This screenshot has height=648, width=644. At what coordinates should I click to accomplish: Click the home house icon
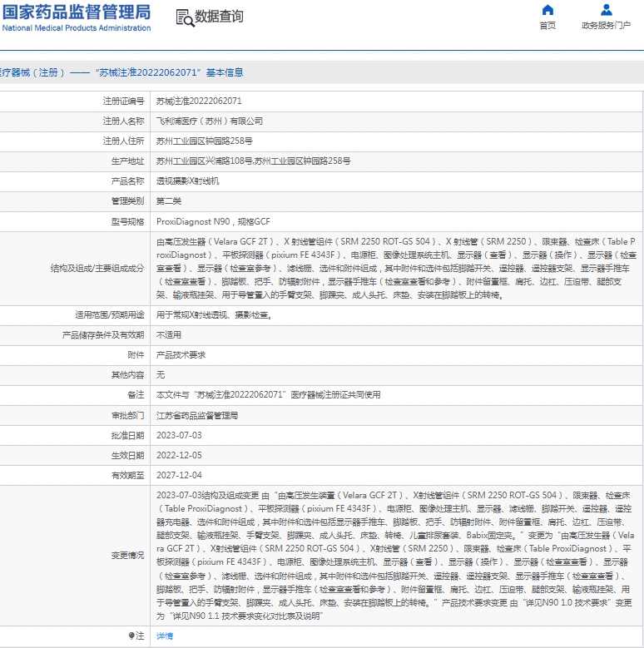547,9
